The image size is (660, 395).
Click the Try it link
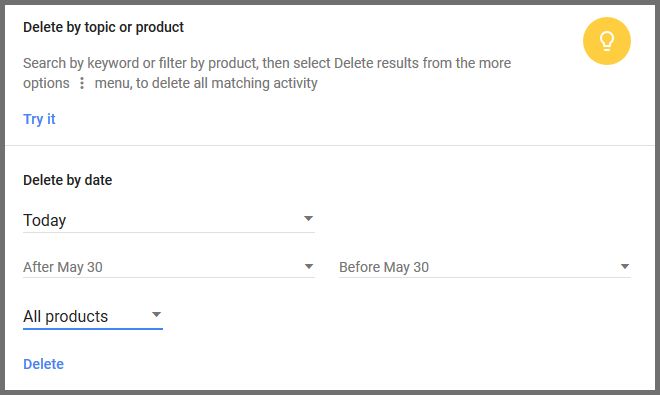click(39, 119)
